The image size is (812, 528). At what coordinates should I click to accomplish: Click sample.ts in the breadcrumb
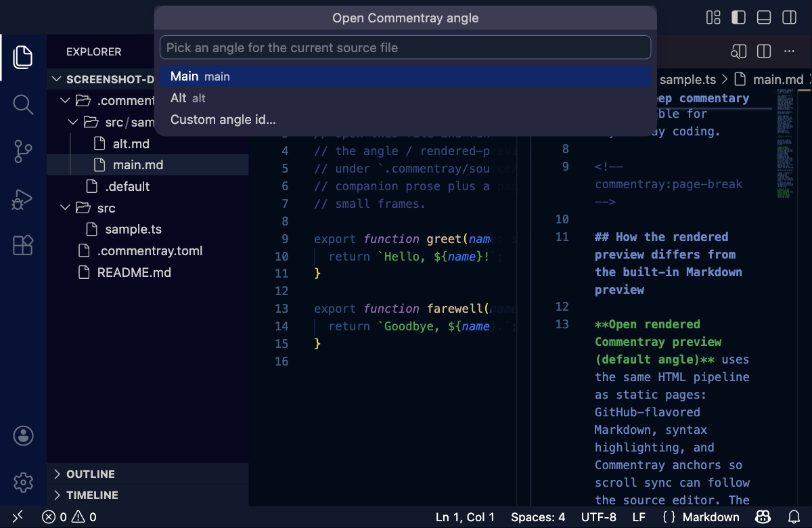(687, 80)
